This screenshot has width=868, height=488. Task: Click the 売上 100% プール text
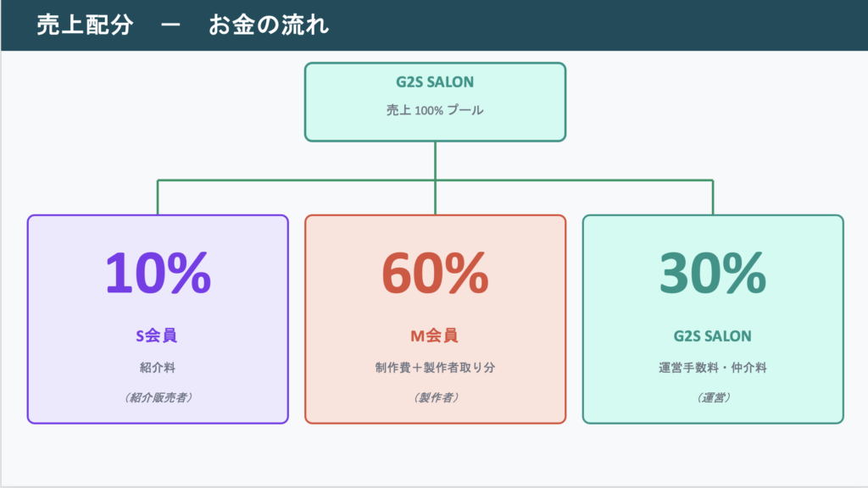point(435,110)
